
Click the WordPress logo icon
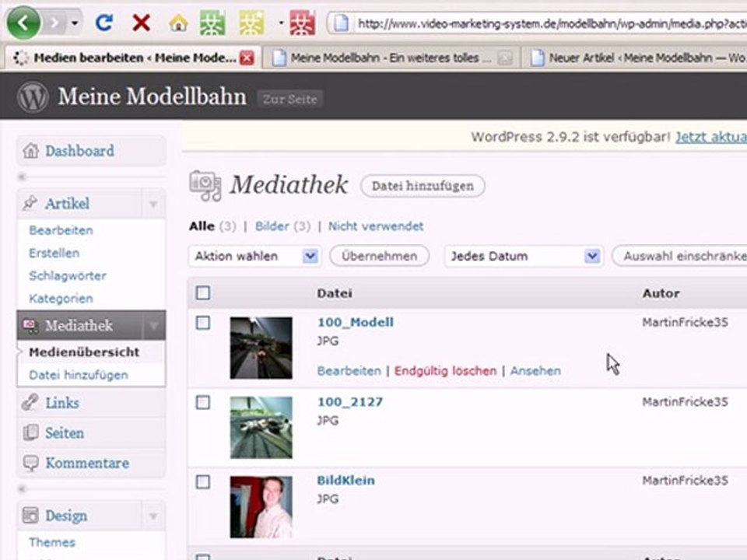pyautogui.click(x=33, y=96)
